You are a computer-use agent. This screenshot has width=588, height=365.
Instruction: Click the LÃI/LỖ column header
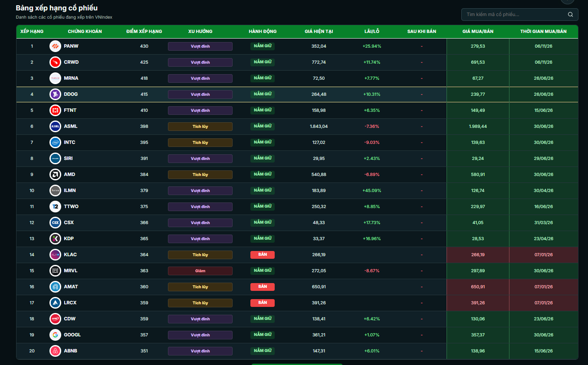click(x=372, y=31)
